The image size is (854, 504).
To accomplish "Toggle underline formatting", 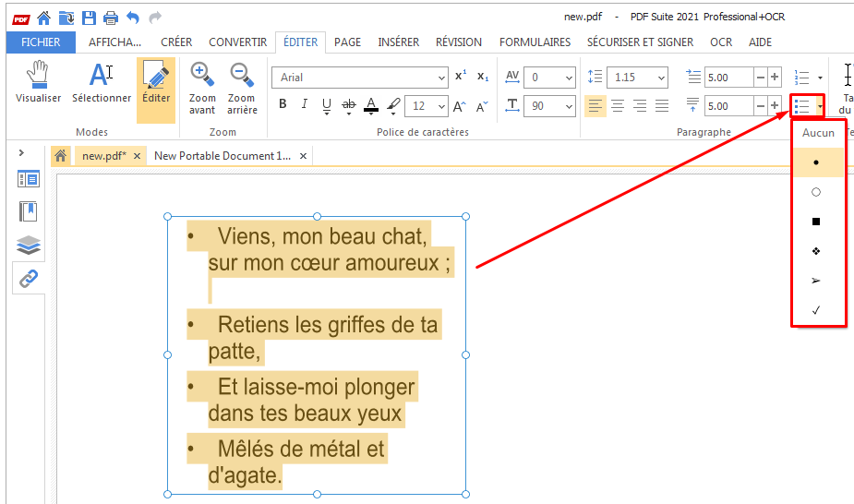I will tap(326, 105).
